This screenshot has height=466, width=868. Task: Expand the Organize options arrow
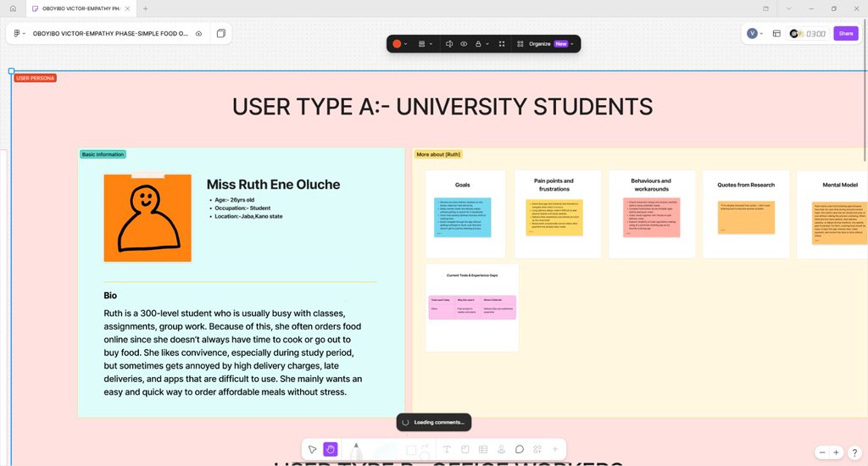[x=572, y=44]
